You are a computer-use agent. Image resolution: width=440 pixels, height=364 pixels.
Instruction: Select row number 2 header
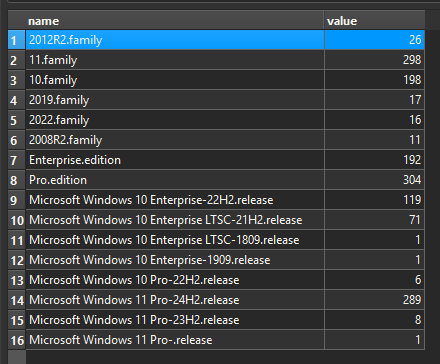[x=16, y=60]
